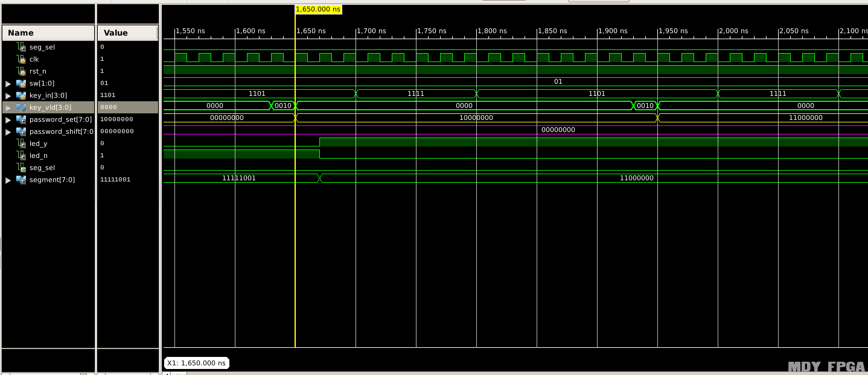Click the 1,800 ns mark on the time ruler

click(492, 31)
